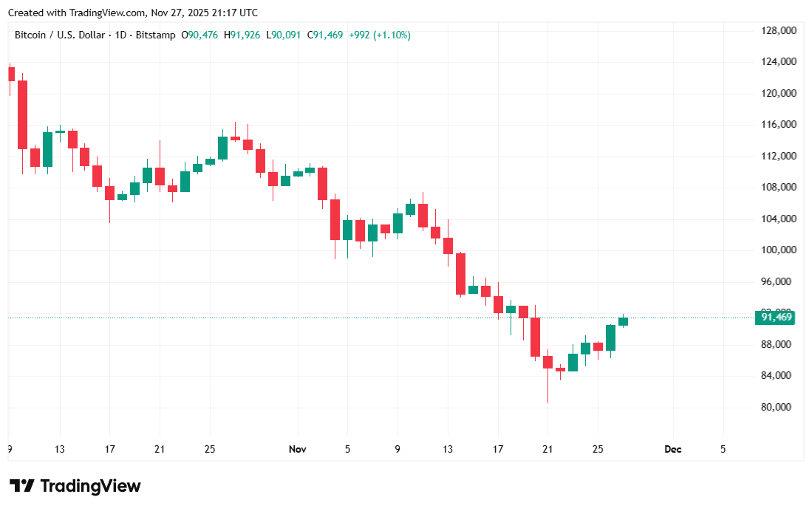Click the Close value 91,469 in legend
Image resolution: width=812 pixels, height=511 pixels.
(x=328, y=35)
